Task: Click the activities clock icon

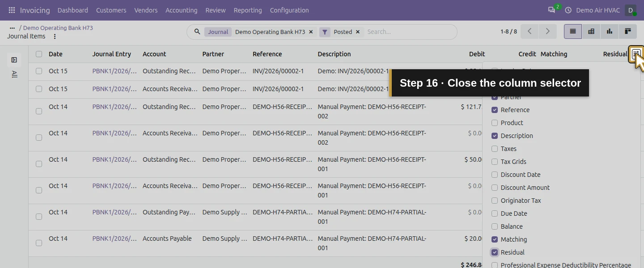Action: (x=568, y=10)
